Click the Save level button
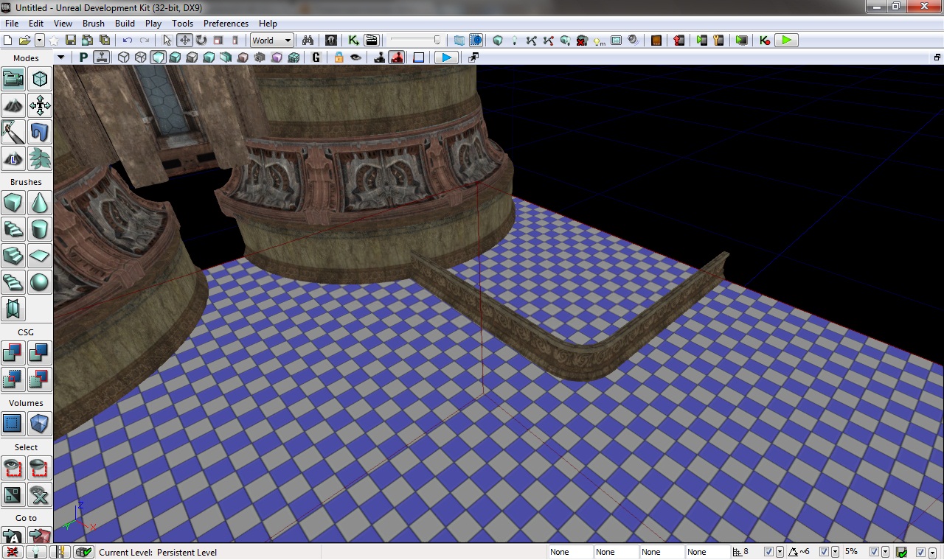 pos(71,41)
